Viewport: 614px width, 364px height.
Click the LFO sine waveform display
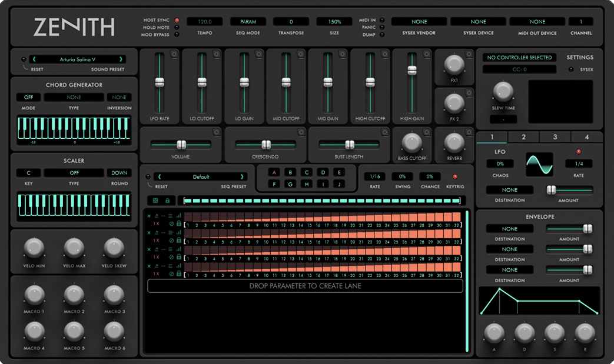[x=539, y=164]
